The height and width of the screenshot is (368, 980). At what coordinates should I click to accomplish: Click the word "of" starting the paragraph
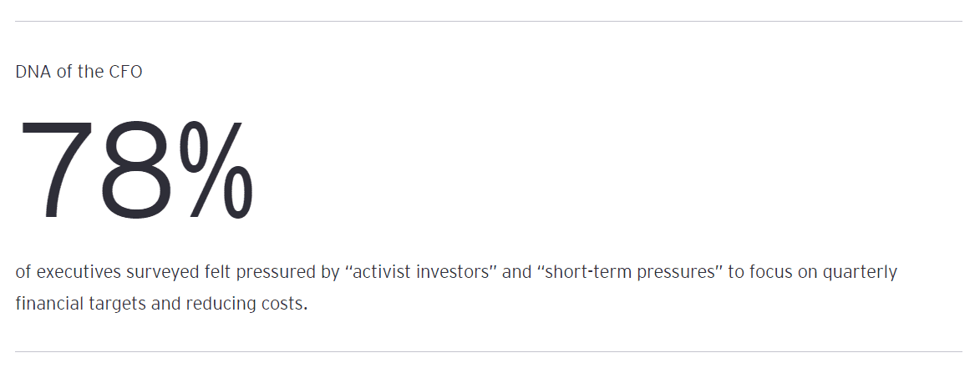[23, 272]
